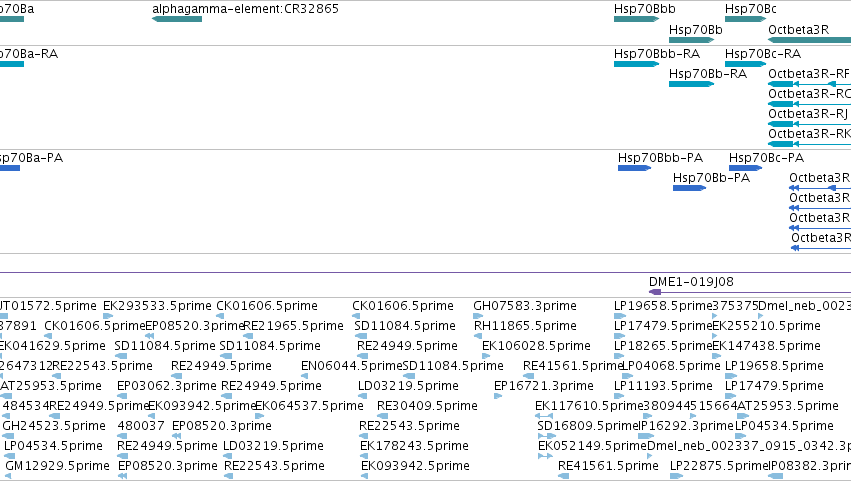Screen dimensions: 851x481
Task: Select the GH24523.5prime EST label
Action: [x=54, y=426]
